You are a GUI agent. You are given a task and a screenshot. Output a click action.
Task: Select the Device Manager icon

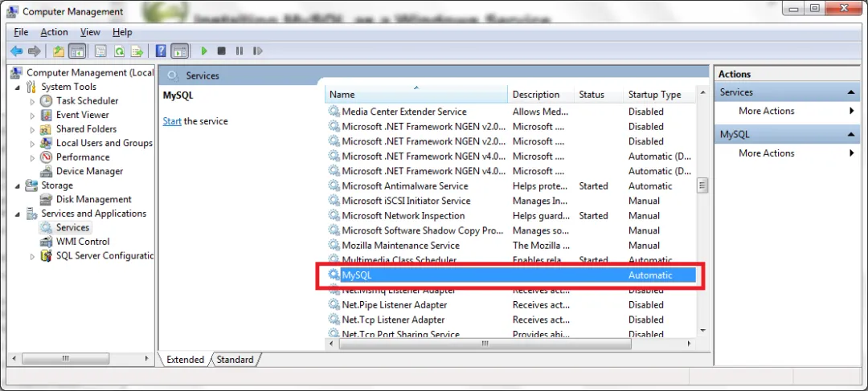point(47,172)
